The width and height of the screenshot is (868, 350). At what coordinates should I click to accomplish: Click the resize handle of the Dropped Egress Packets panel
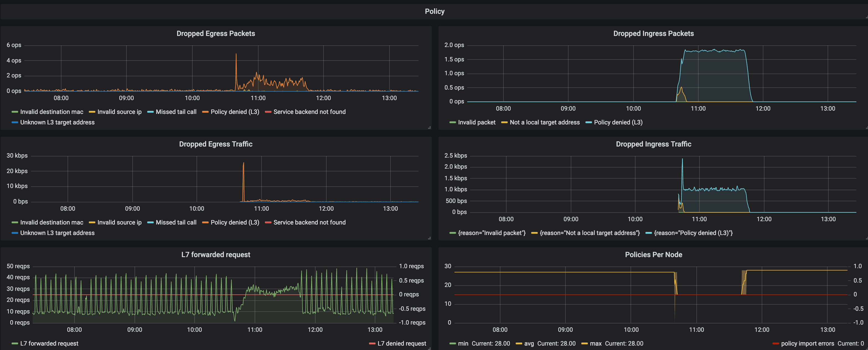click(x=429, y=127)
